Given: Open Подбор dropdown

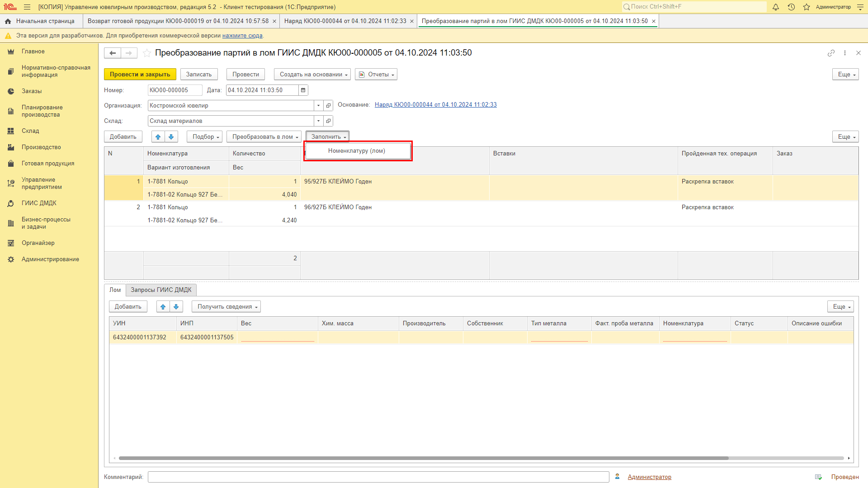Looking at the screenshot, I should coord(205,137).
